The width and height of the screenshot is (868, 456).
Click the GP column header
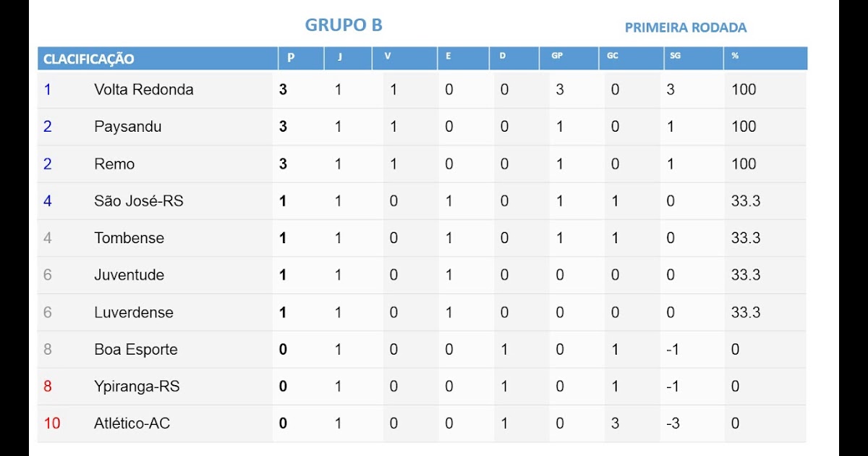557,56
